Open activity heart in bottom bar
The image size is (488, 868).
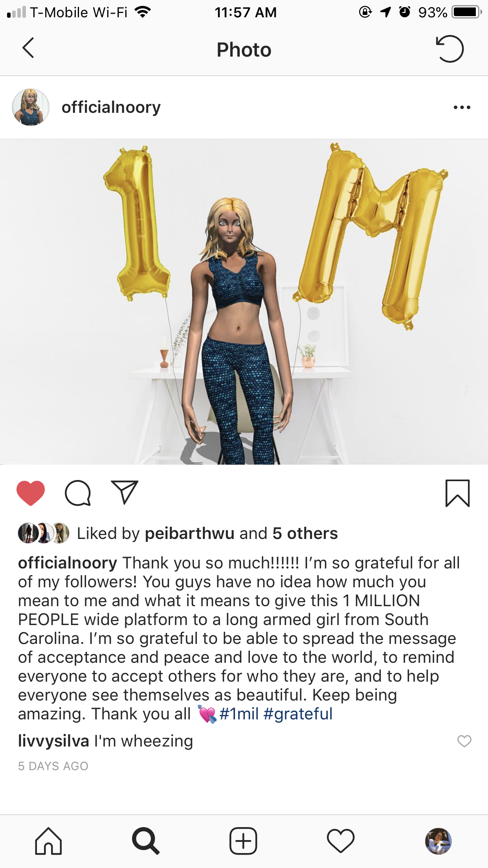point(341,841)
